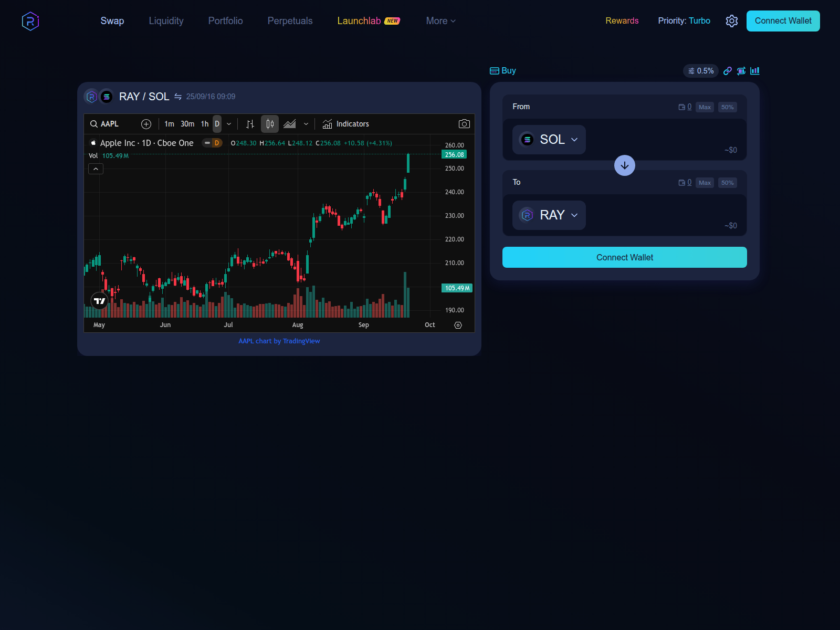Viewport: 840px width, 630px height.
Task: Click the chart symbol search icon
Action: (94, 124)
